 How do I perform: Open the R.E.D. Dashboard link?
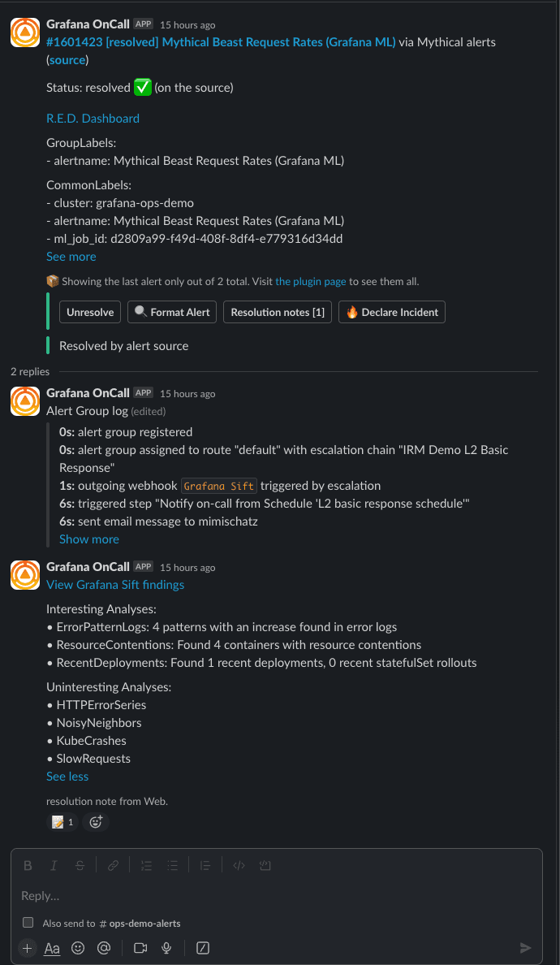93,118
